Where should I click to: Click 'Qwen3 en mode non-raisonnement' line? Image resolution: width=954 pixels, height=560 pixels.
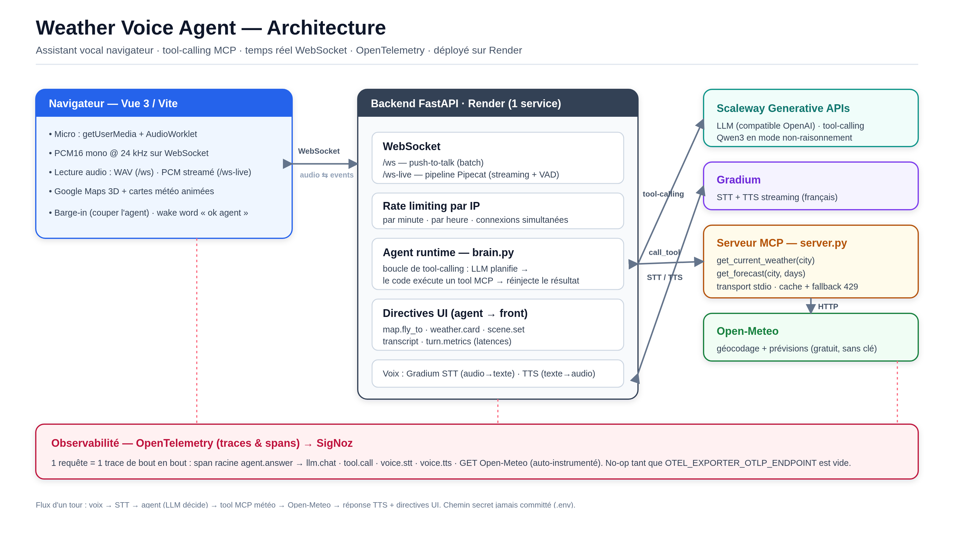pos(784,138)
